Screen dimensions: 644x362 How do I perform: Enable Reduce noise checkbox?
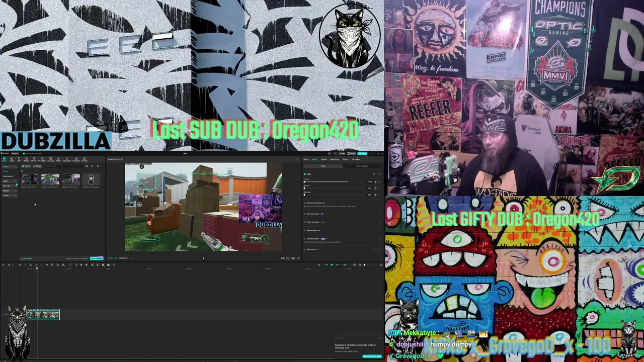tap(305, 230)
